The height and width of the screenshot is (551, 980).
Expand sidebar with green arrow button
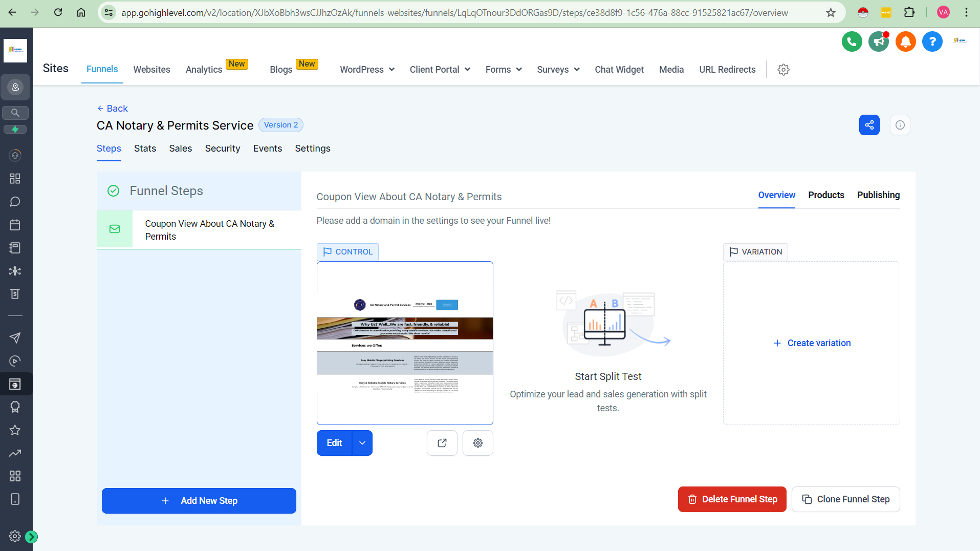(31, 537)
